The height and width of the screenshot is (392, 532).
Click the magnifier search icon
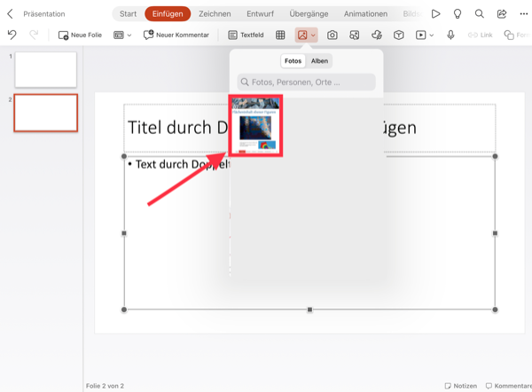(x=479, y=14)
